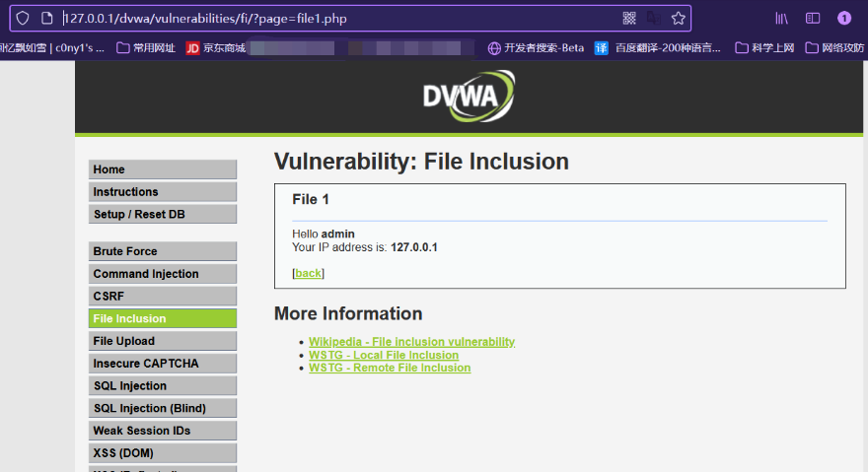Open the 科学上网 bookmarks folder
Viewport: 868px width, 472px height.
(764, 48)
